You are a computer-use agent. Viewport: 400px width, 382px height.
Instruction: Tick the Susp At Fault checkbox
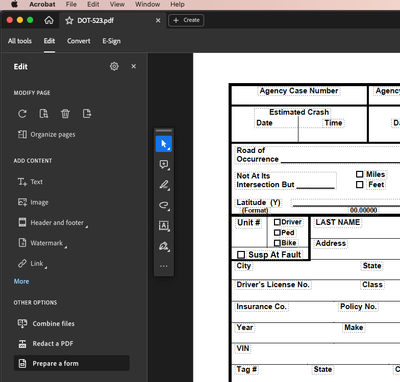click(x=241, y=255)
